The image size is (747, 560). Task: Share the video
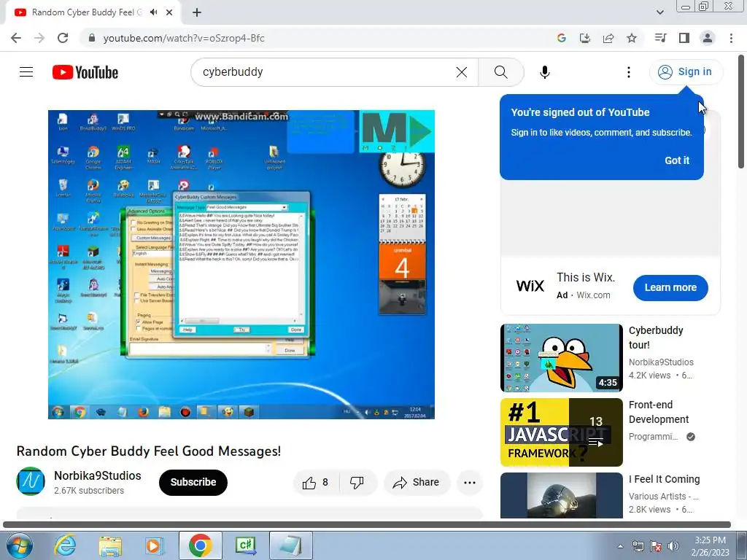[416, 483]
